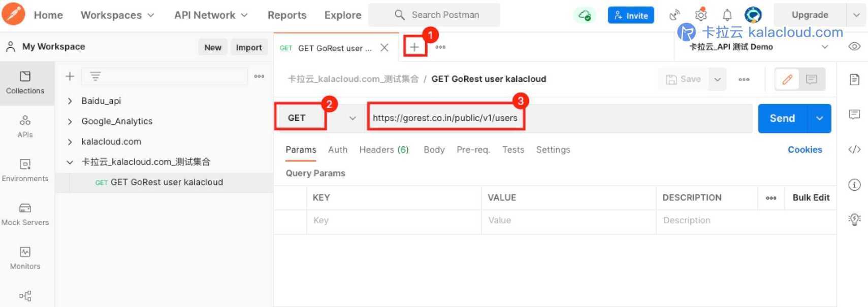
Task: Open the Cookies link
Action: pyautogui.click(x=805, y=150)
